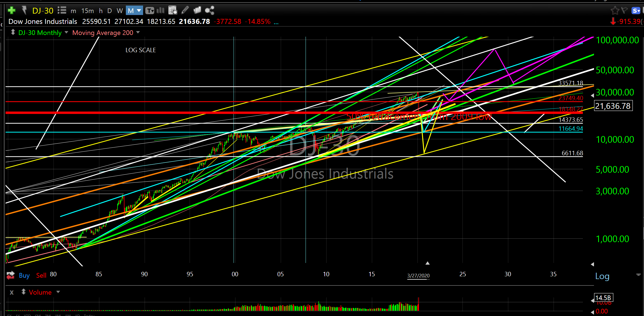Click the blue Buy link
644x316 pixels.
pos(24,275)
